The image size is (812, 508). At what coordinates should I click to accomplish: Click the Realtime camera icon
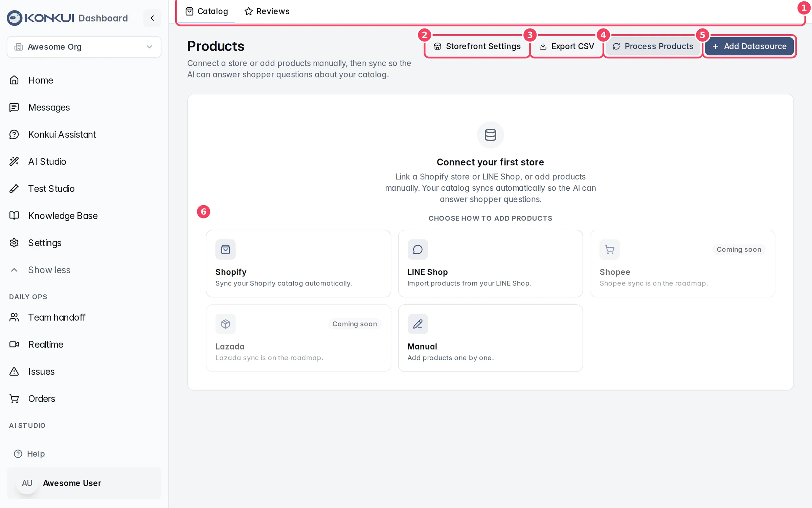14,344
